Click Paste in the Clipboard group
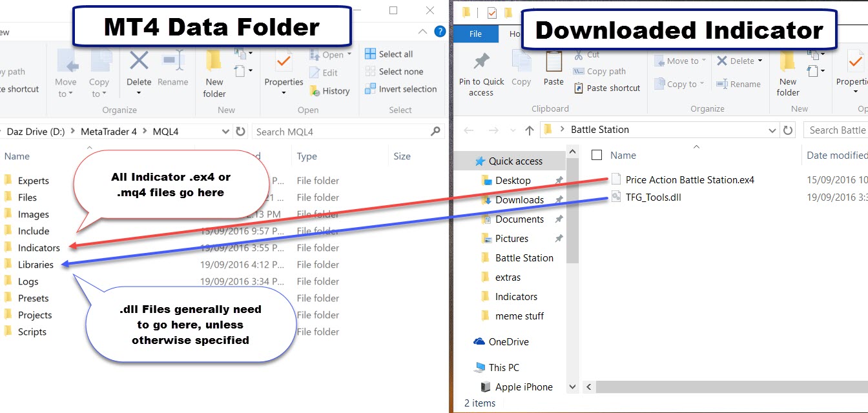 click(x=553, y=69)
